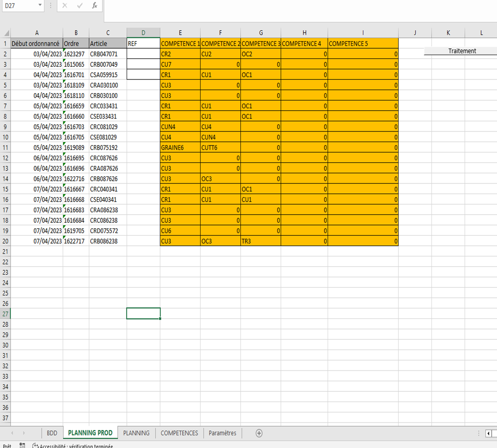This screenshot has width=497, height=448.
Task: Select the PLANNING sheet tab
Action: click(x=136, y=433)
